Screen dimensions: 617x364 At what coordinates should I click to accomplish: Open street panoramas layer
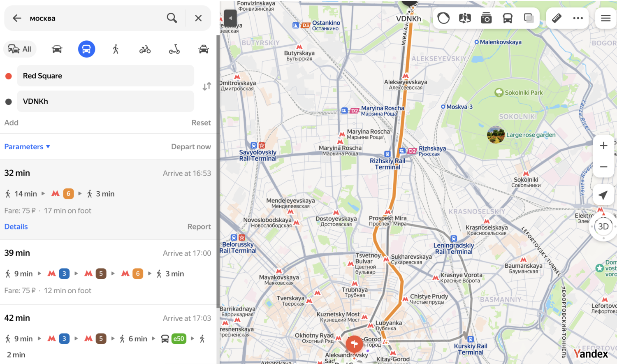(465, 18)
